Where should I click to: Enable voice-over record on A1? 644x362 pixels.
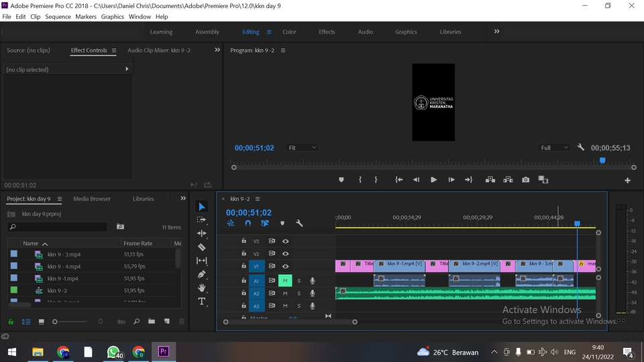point(313,281)
